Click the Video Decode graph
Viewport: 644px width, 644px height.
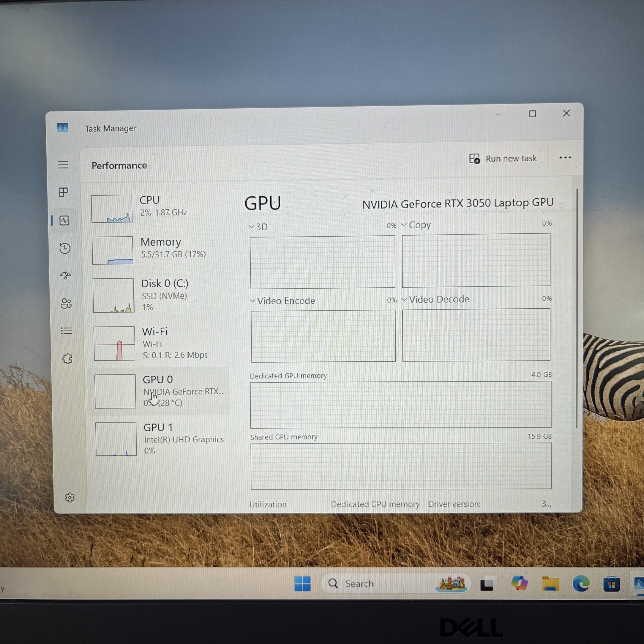(x=476, y=335)
